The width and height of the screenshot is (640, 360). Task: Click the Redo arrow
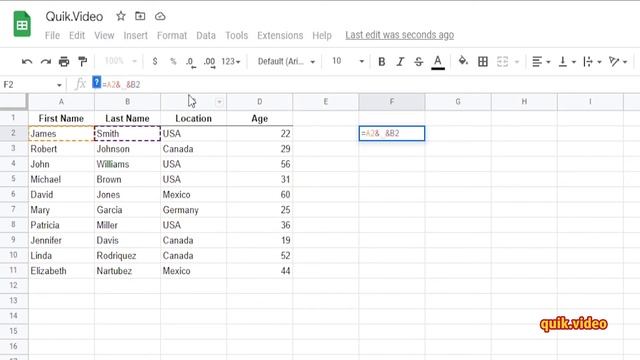point(46,62)
